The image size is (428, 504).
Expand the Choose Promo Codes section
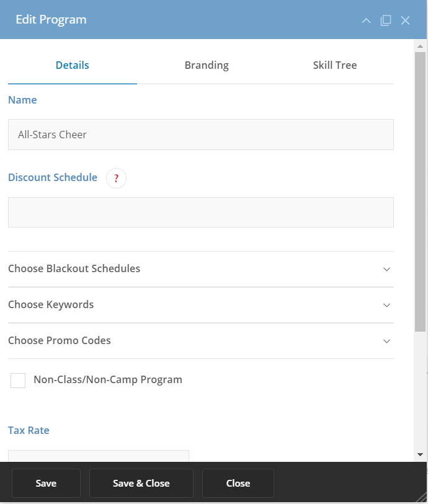point(201,341)
